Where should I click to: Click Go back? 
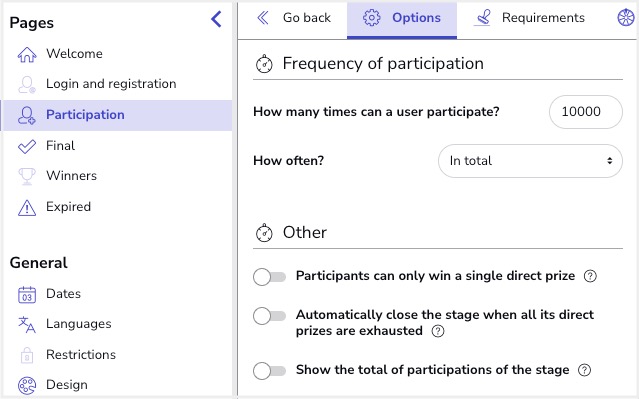(294, 18)
